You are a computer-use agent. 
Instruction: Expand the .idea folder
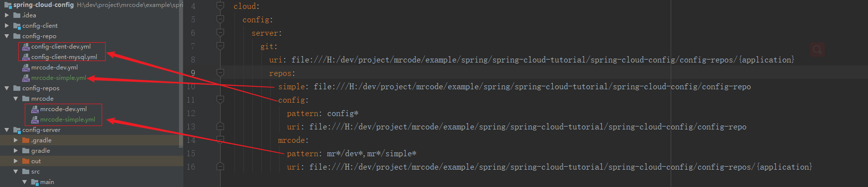pos(7,15)
